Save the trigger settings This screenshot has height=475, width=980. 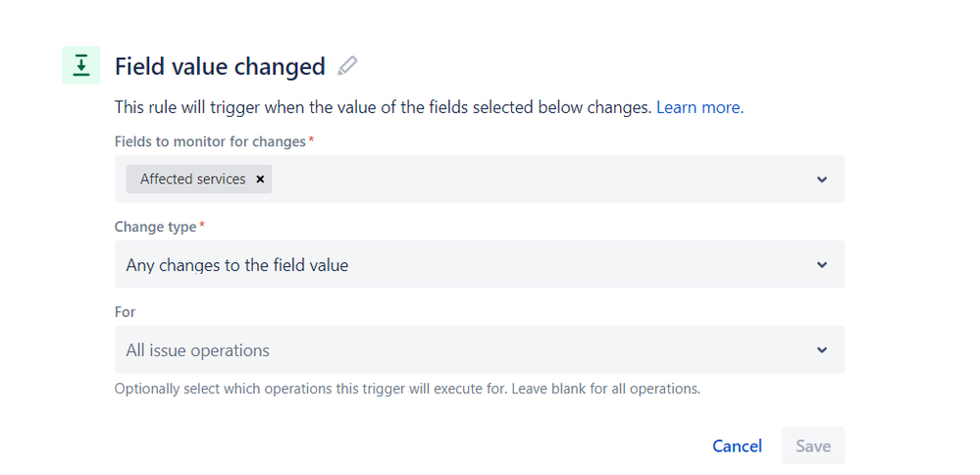tap(813, 446)
